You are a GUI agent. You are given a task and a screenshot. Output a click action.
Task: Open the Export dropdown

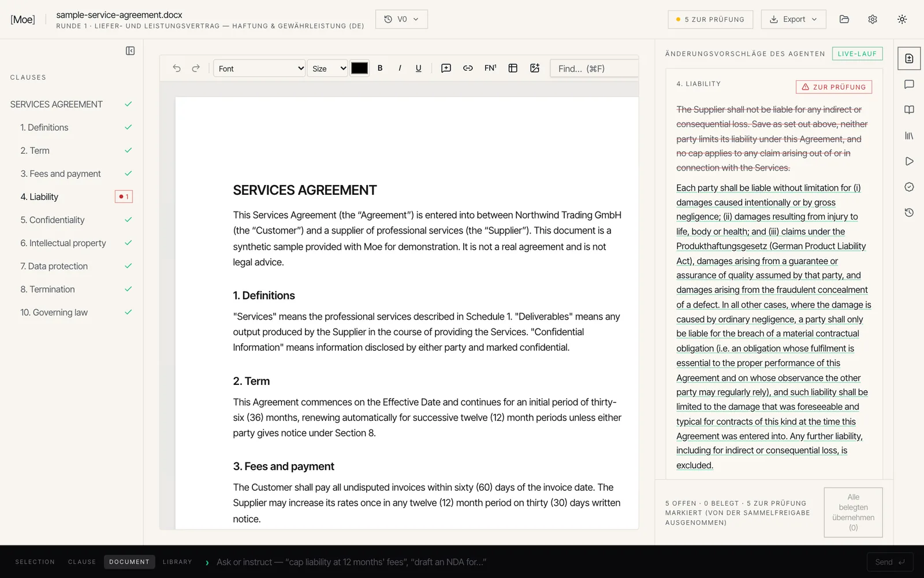click(x=793, y=19)
